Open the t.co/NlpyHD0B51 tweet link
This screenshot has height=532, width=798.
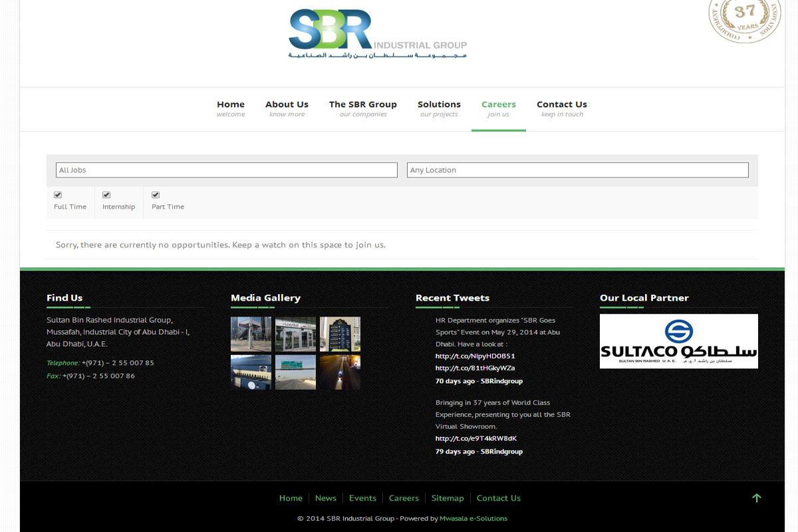point(475,356)
